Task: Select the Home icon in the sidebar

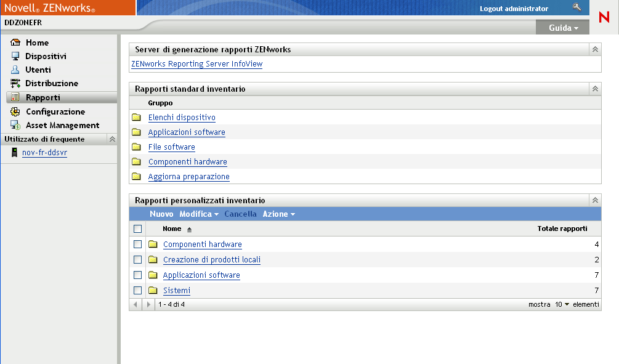Action: pyautogui.click(x=14, y=42)
